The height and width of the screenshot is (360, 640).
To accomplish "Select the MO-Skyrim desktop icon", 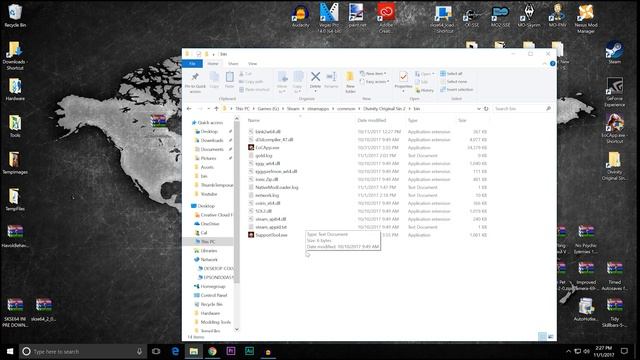I will tap(529, 16).
